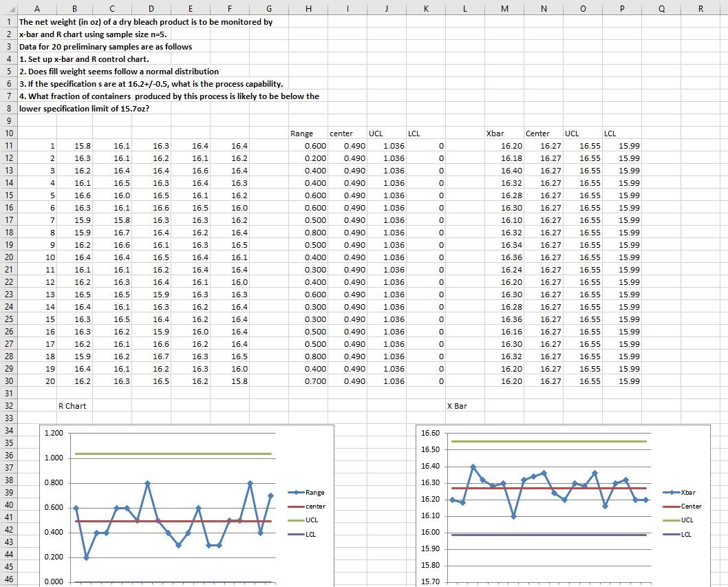The height and width of the screenshot is (587, 728).
Task: Click the green UCL line in X Bar chart
Action: click(549, 441)
